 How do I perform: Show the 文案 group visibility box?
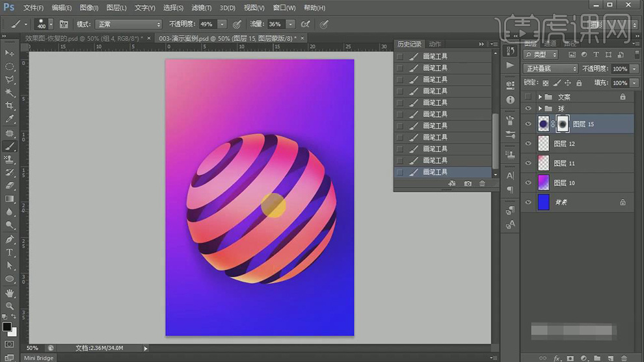(x=528, y=97)
